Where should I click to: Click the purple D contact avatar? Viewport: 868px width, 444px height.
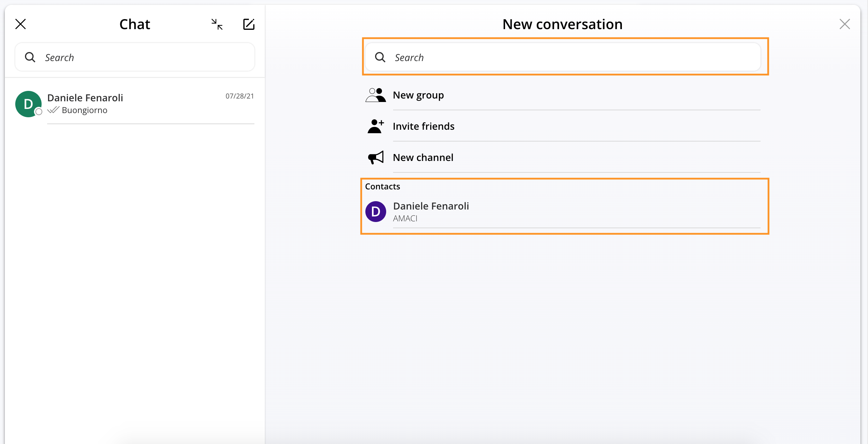tap(376, 212)
